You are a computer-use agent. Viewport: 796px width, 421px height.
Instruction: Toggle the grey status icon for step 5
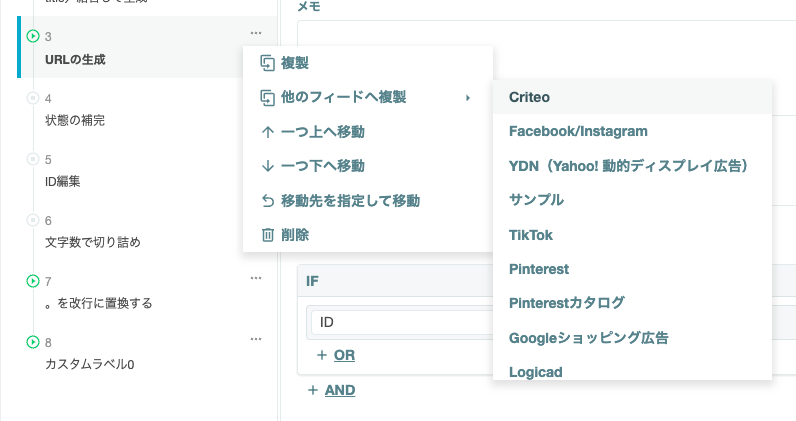click(32, 159)
